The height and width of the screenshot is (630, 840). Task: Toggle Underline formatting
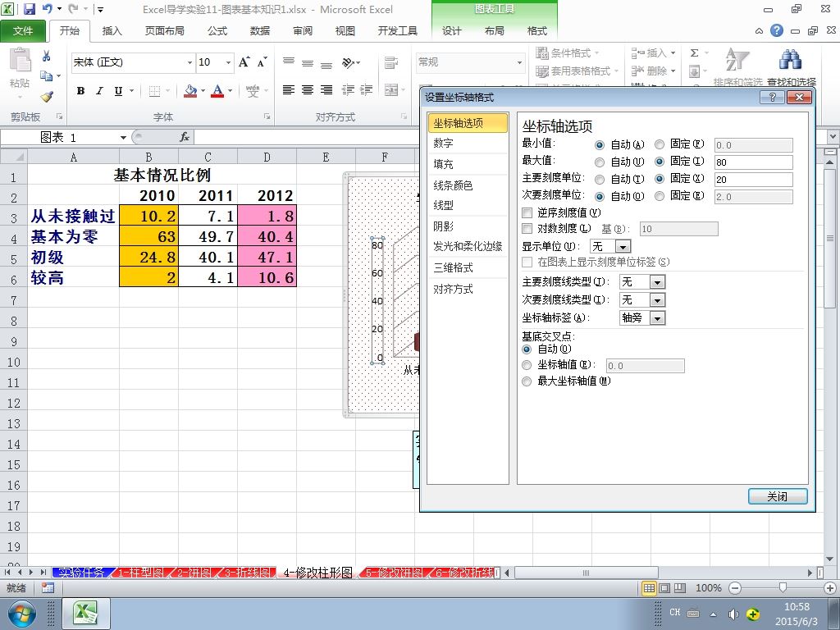coord(118,91)
